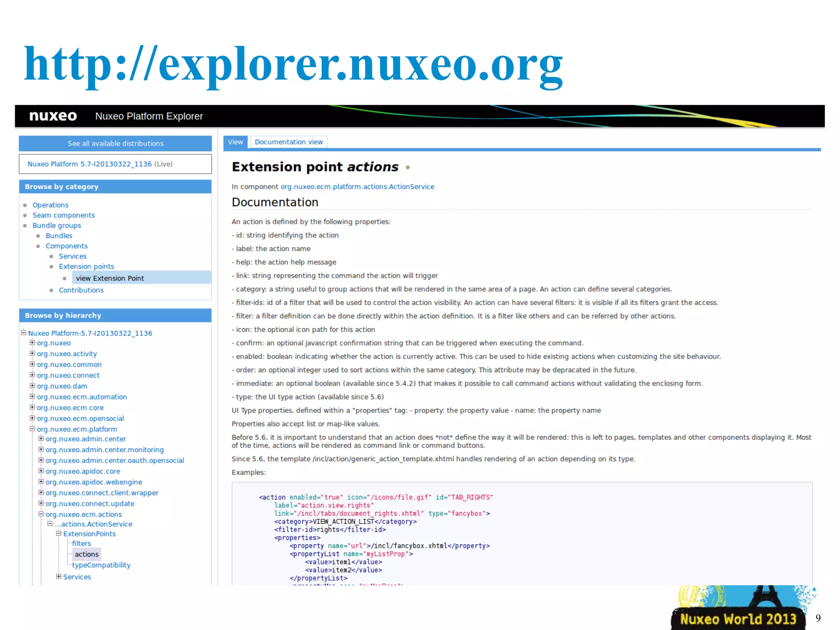Expand the org.nuxeo.connect.update node
This screenshot has height=630, width=840.
pos(41,503)
